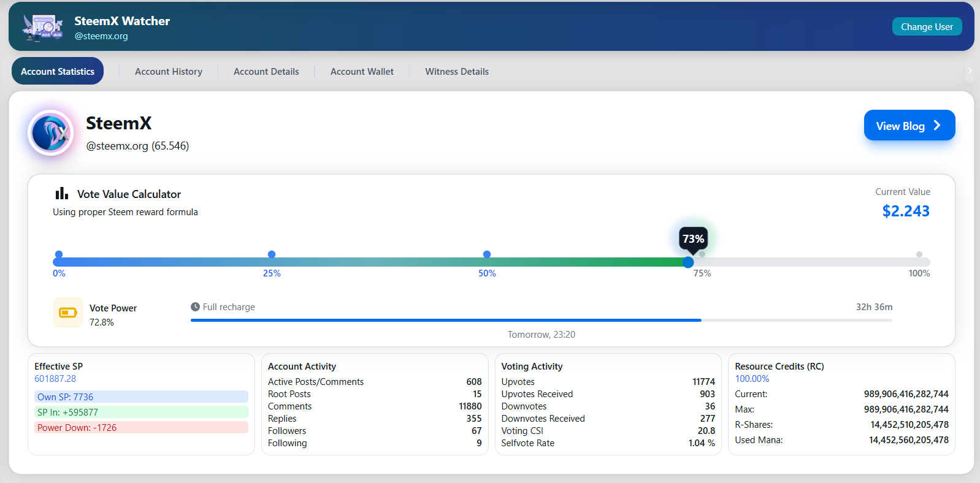
Task: Open View Blog button
Action: pos(909,125)
